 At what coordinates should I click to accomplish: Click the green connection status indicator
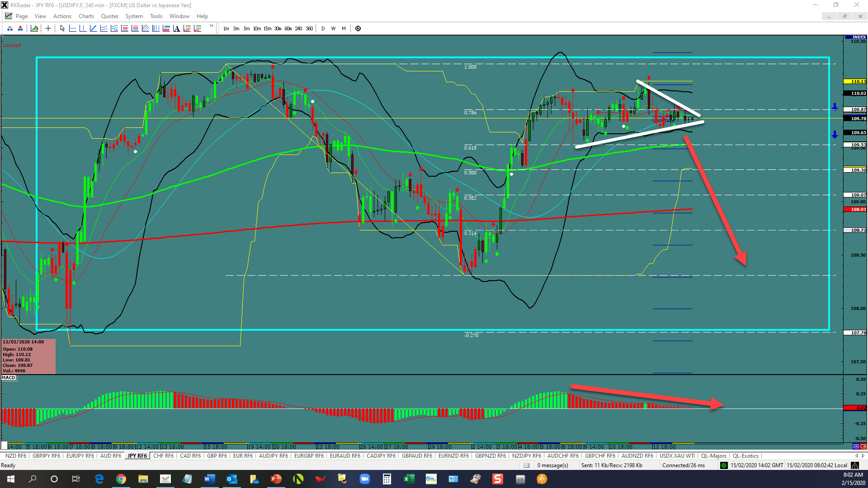[723, 465]
